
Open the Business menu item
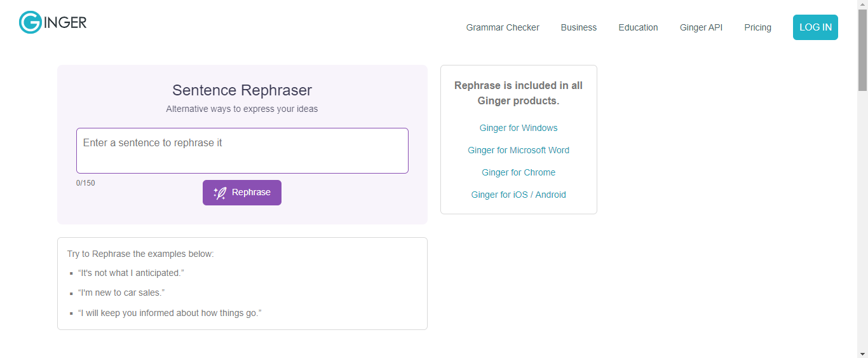[579, 27]
